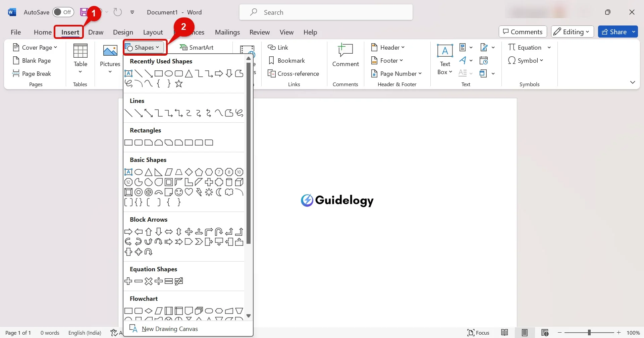Choose the left-right block arrow

(169, 232)
